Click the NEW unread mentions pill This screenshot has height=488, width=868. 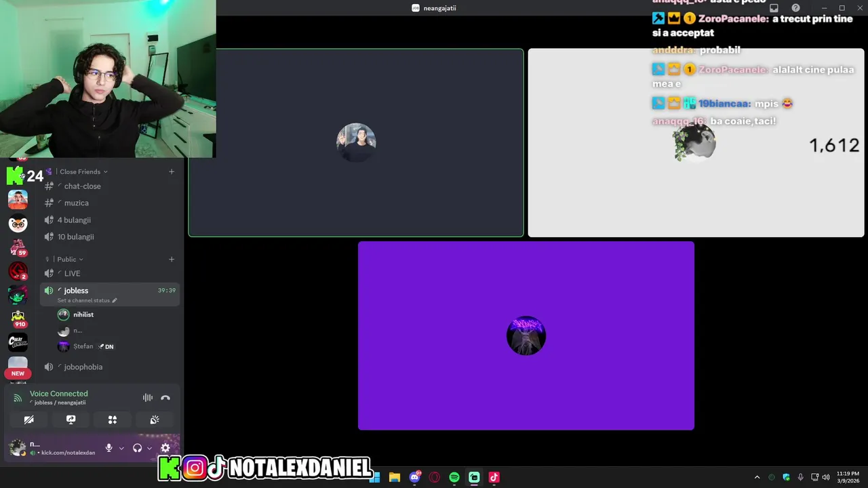[x=18, y=373]
